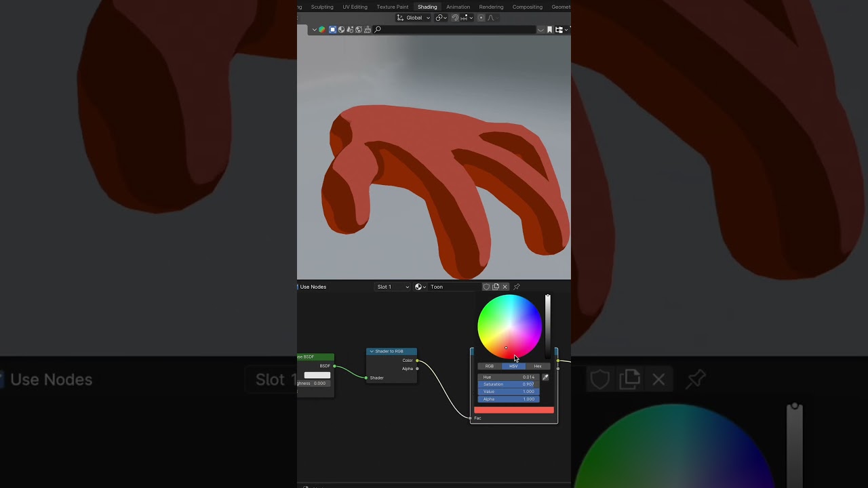Click the Use Nodes label
Viewport: 868px width, 488px height.
coord(313,287)
